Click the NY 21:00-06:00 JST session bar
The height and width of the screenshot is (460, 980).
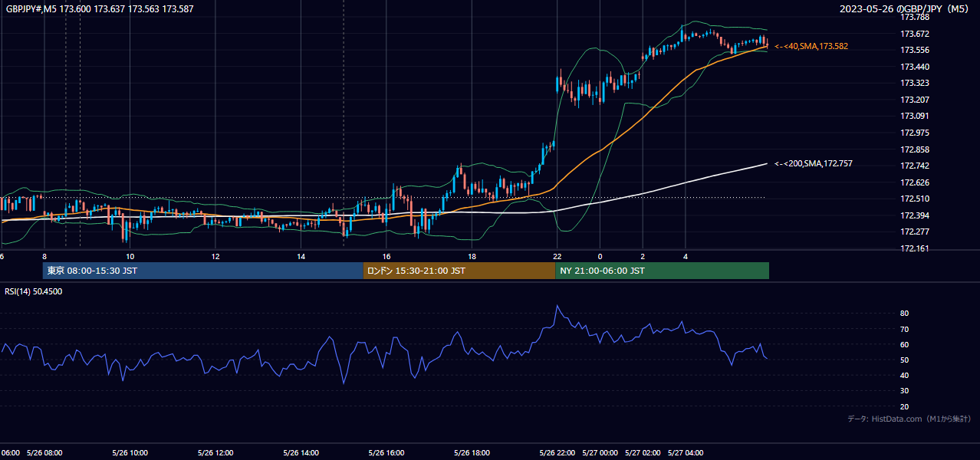tap(662, 271)
